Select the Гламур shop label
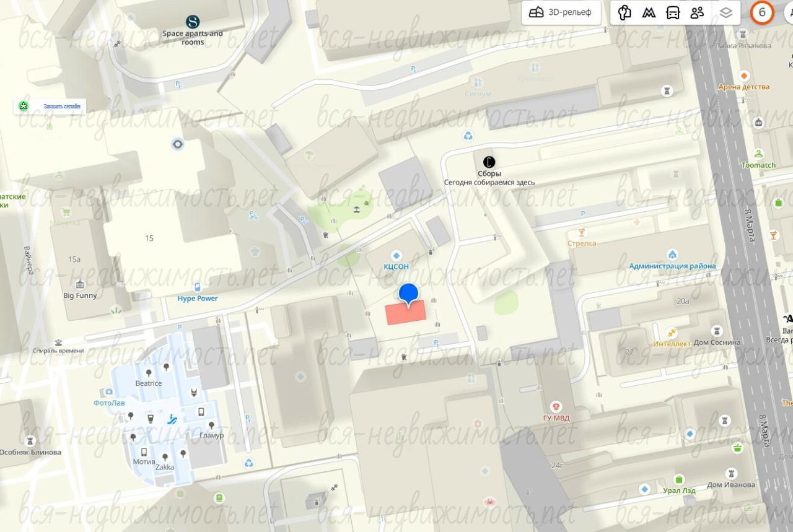The height and width of the screenshot is (532, 793). 212,435
